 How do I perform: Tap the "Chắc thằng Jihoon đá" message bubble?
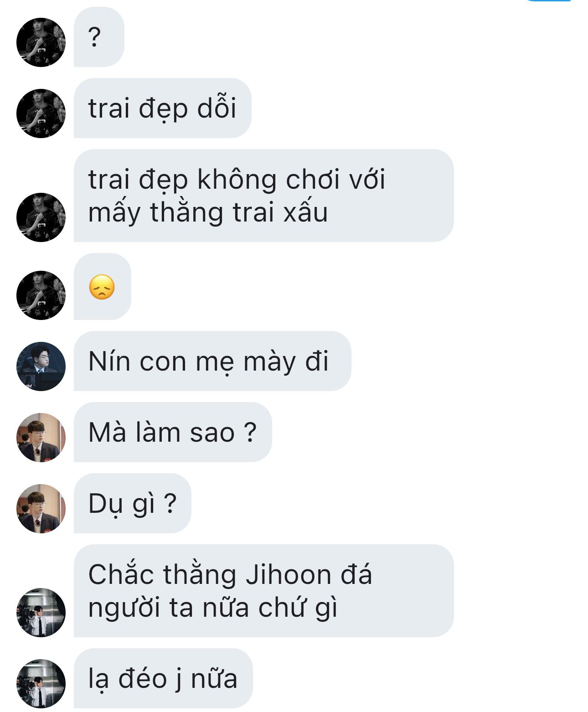click(263, 591)
